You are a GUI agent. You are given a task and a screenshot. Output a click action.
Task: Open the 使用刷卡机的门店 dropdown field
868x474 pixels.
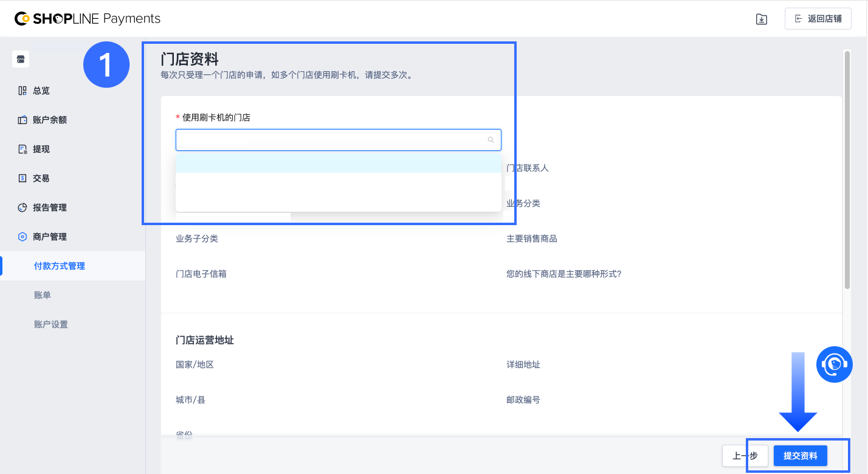331,140
